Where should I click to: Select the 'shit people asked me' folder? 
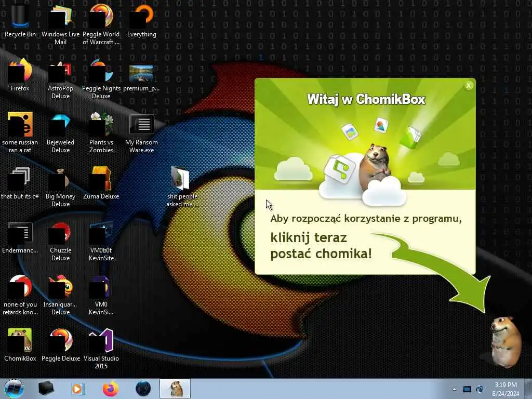pos(182,187)
